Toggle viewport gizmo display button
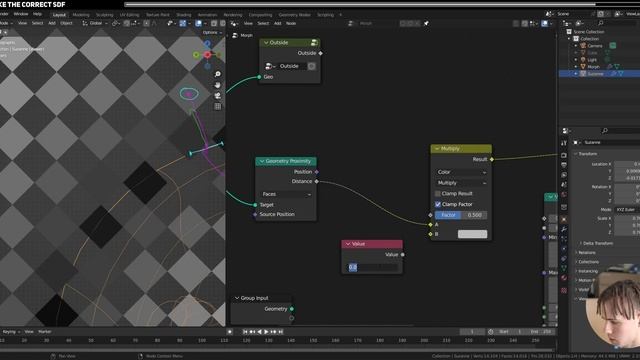640x360 pixels. 182,23
